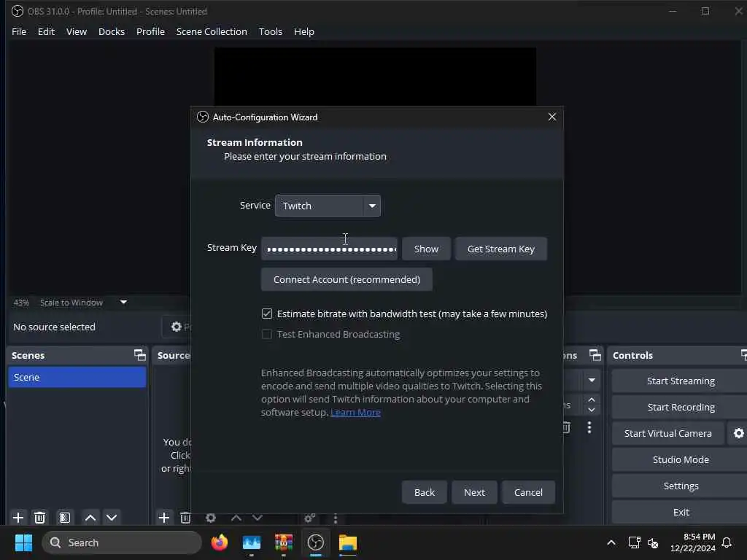Open the File menu

19,31
